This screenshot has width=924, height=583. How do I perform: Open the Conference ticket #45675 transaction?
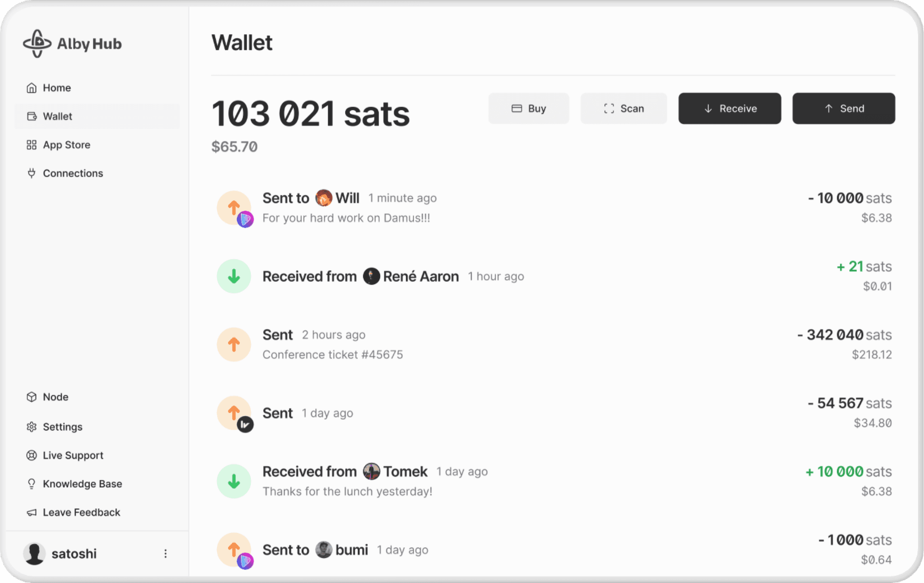click(x=554, y=344)
